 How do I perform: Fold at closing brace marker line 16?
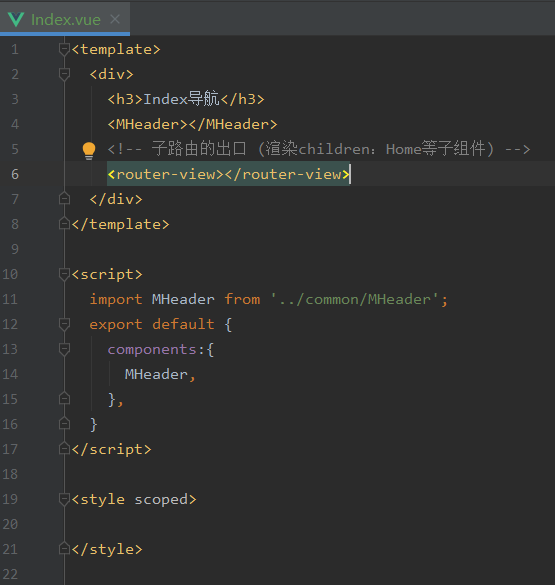[64, 424]
